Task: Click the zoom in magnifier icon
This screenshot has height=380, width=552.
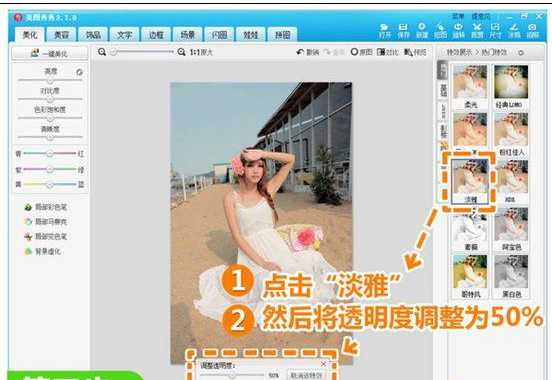Action: pyautogui.click(x=181, y=52)
